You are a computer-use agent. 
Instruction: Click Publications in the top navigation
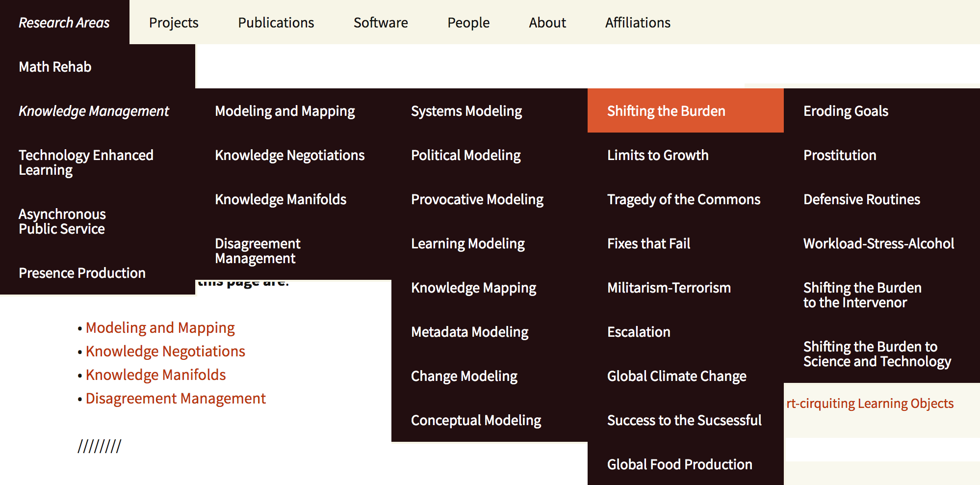[276, 23]
